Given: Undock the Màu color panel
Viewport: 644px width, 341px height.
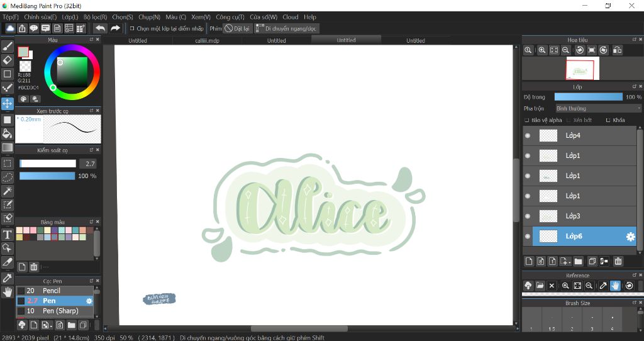Looking at the screenshot, I should pos(91,40).
